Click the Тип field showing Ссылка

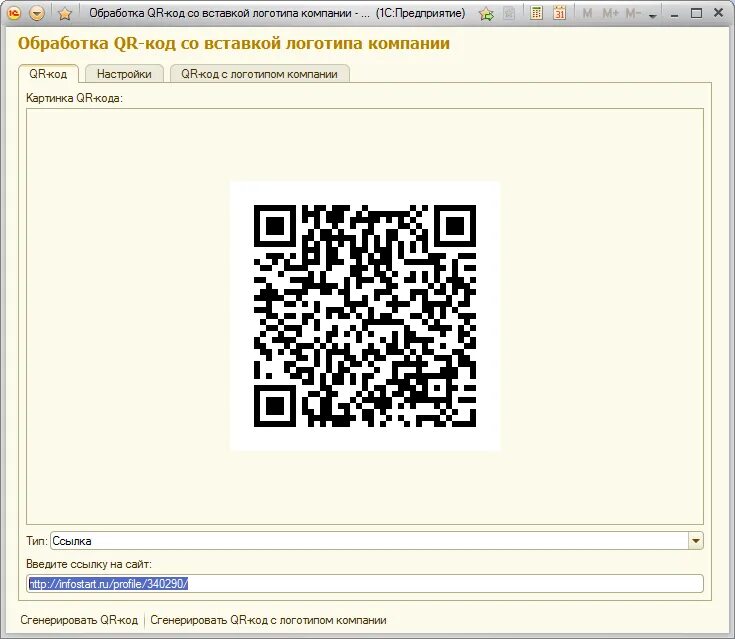[x=369, y=541]
